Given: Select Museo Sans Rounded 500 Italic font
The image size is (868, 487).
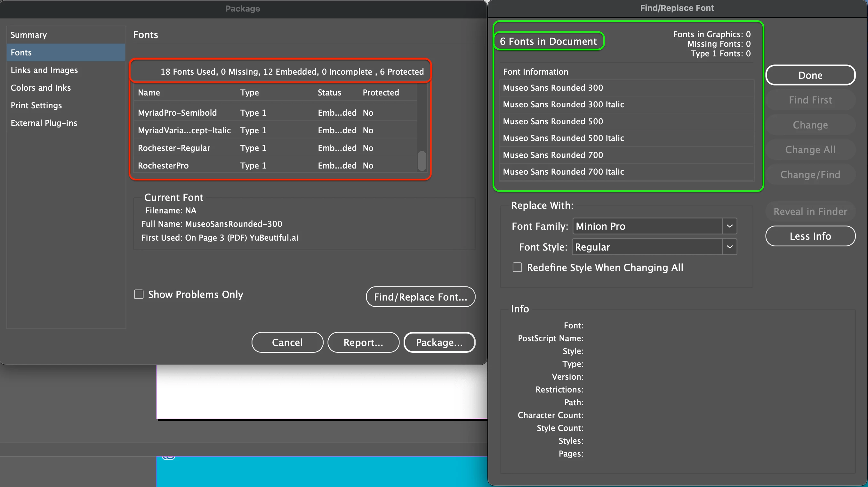Looking at the screenshot, I should [x=563, y=138].
